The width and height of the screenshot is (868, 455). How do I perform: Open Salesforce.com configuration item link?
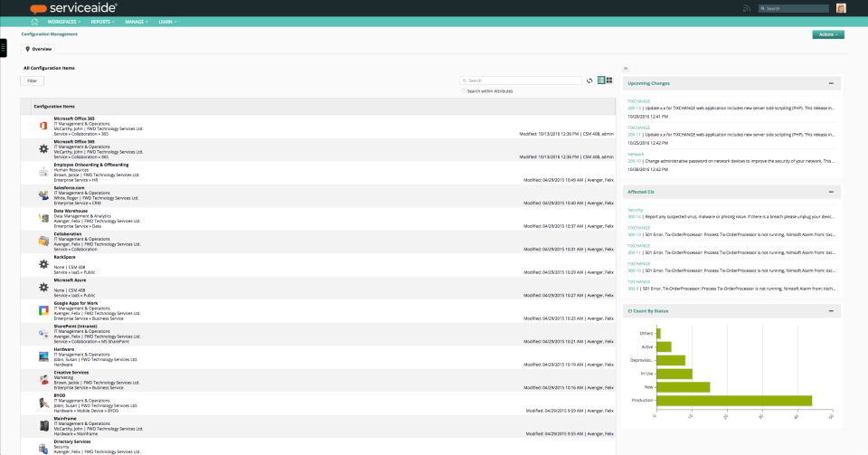pos(70,188)
